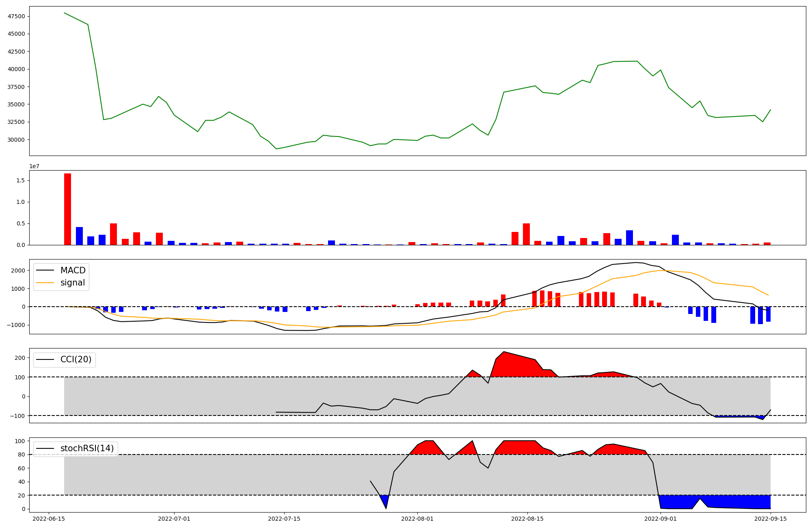The image size is (812, 528).
Task: Click the signal legend label
Action: pos(73,283)
